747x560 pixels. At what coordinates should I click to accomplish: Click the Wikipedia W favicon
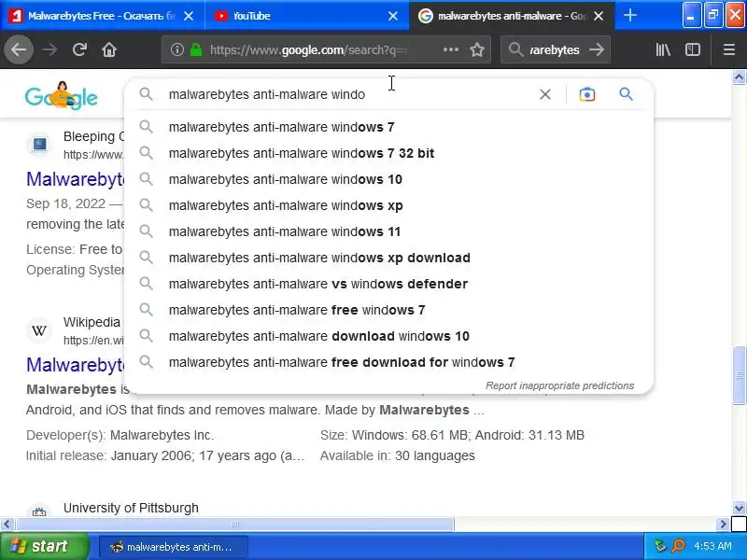[39, 329]
